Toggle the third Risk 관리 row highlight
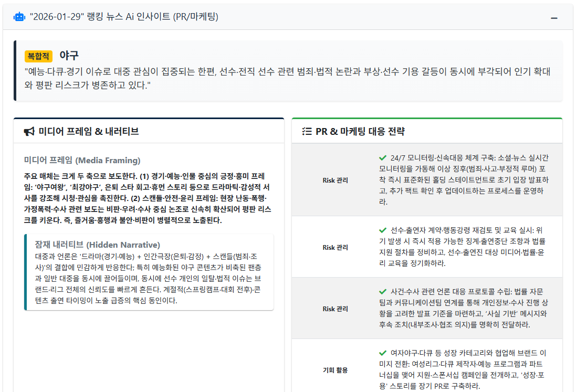Viewport: 577px width, 392px height. [x=335, y=309]
